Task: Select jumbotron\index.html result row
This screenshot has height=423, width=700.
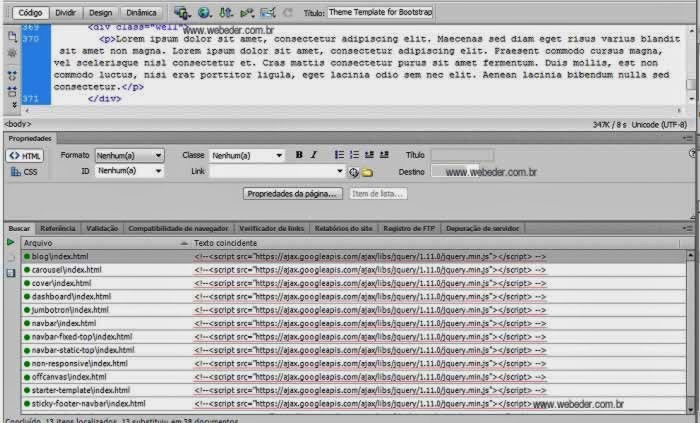Action: (x=353, y=310)
